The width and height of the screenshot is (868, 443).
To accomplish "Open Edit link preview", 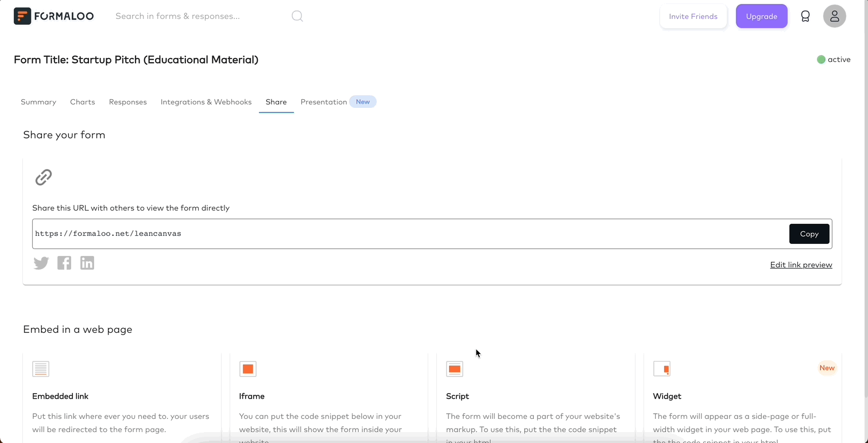I will 801,265.
